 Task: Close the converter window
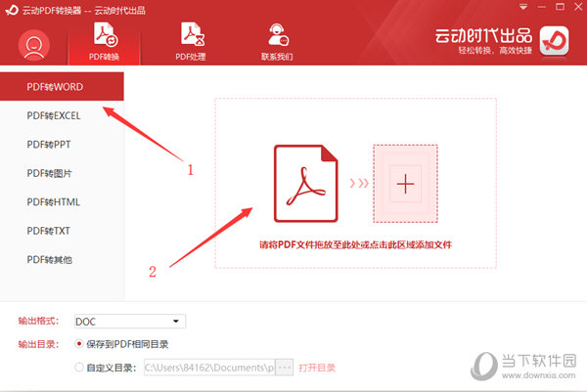pos(578,7)
